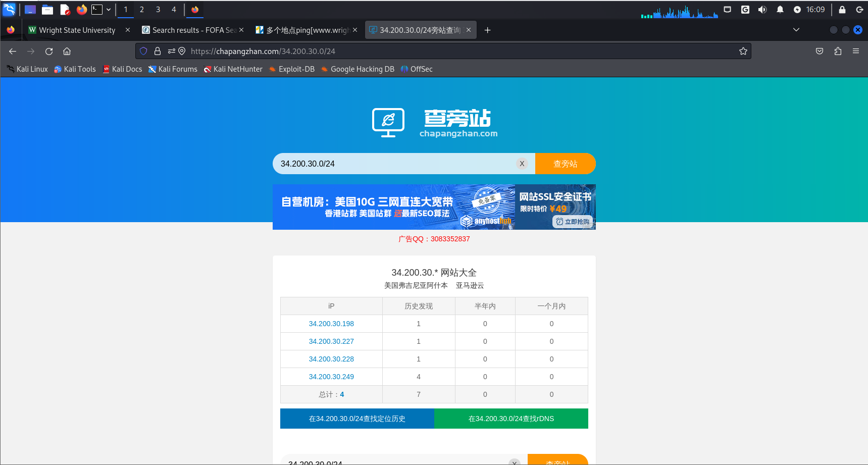The image size is (868, 465).
Task: Open IP link 34.200.30.227
Action: [331, 341]
